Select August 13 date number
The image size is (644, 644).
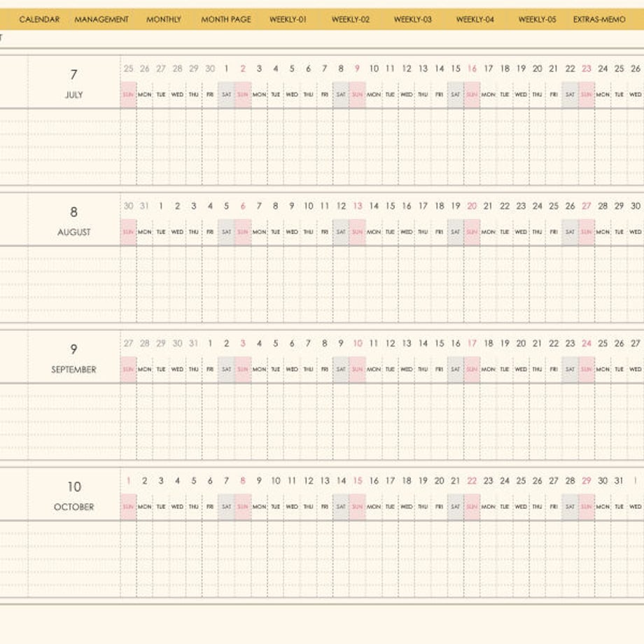(x=358, y=206)
